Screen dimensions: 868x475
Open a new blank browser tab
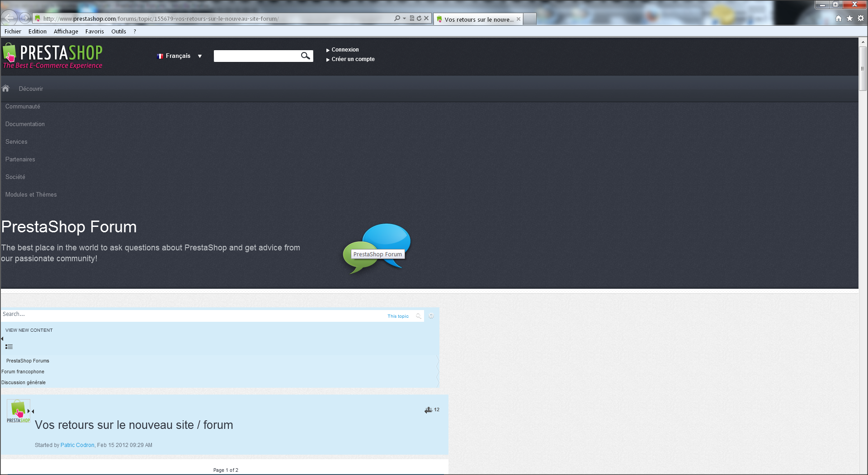530,19
